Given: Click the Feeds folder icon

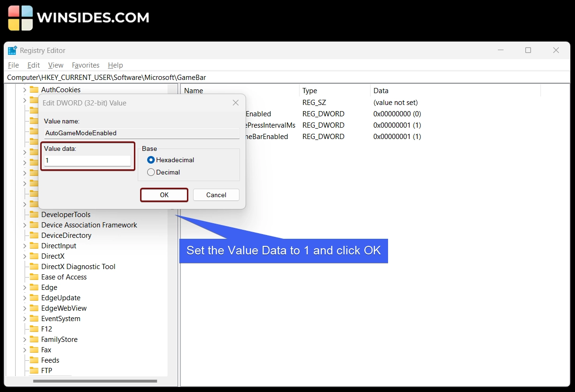Looking at the screenshot, I should point(34,360).
